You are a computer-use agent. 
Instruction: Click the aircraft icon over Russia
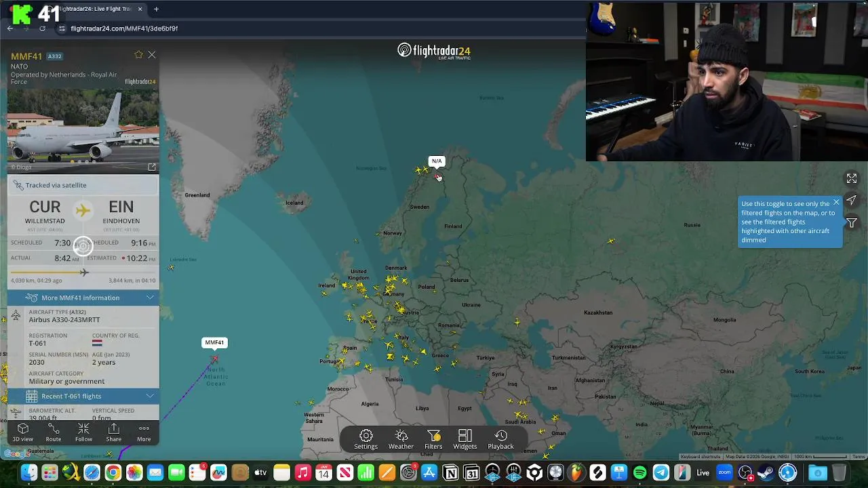[x=611, y=241]
